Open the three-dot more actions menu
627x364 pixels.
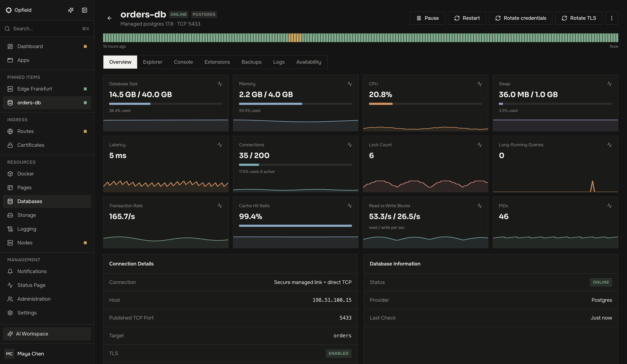[x=612, y=18]
